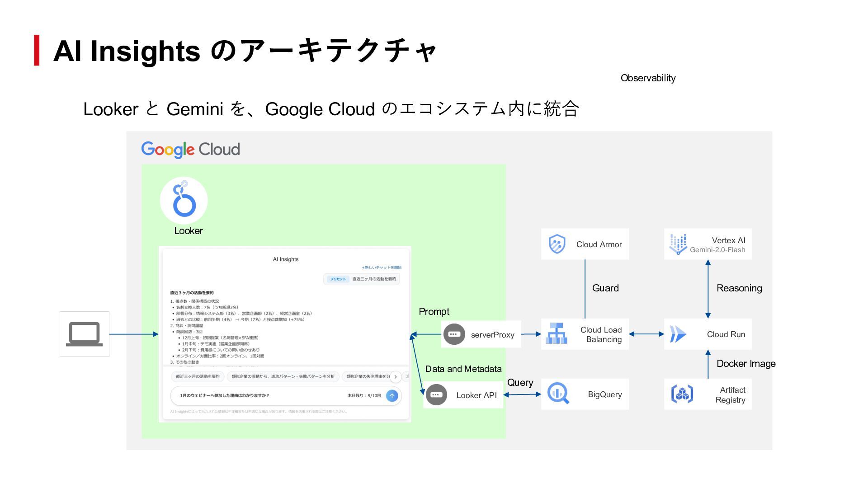Click the Cloud Load Balancing icon
The image size is (868, 488).
pyautogui.click(x=557, y=333)
